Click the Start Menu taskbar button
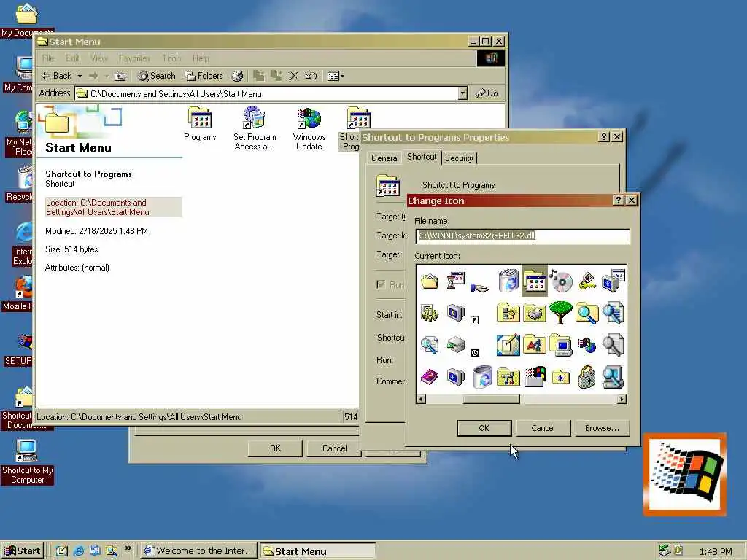The height and width of the screenshot is (560, 747). click(318, 551)
